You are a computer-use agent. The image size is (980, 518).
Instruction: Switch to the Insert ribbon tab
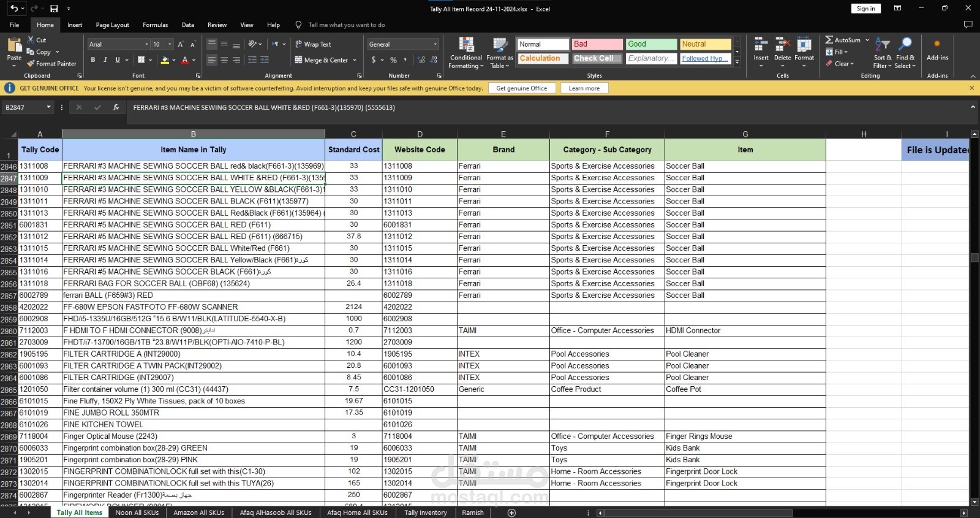tap(75, 25)
